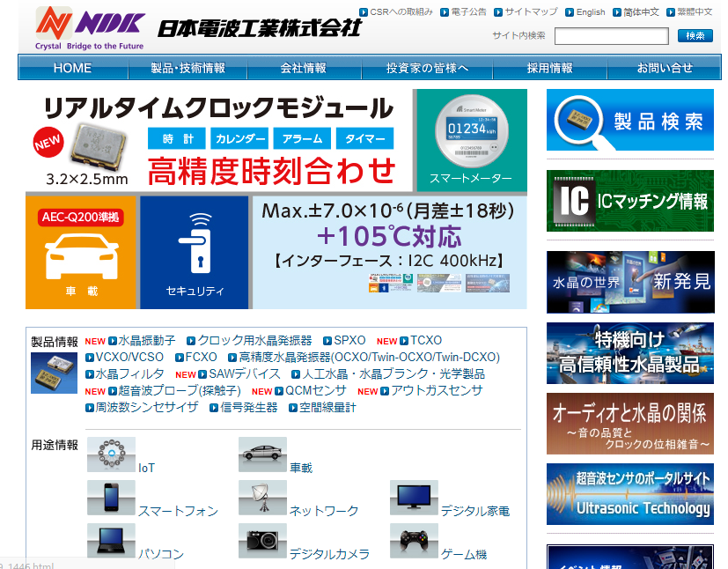Open the 製品検索 magnifier banner

point(630,120)
